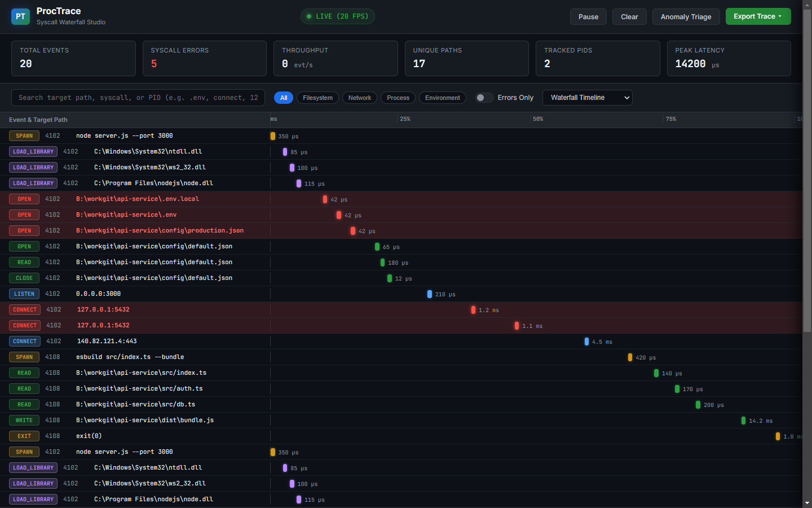812x508 pixels.
Task: Toggle the Errors Only switch
Action: pyautogui.click(x=484, y=98)
